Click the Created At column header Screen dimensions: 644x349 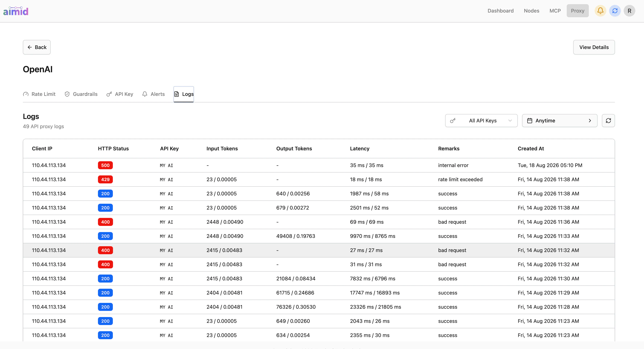click(531, 149)
